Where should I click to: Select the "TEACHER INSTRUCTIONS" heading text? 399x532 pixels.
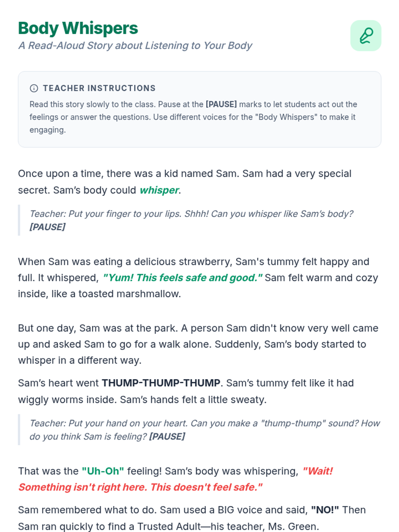(99, 88)
